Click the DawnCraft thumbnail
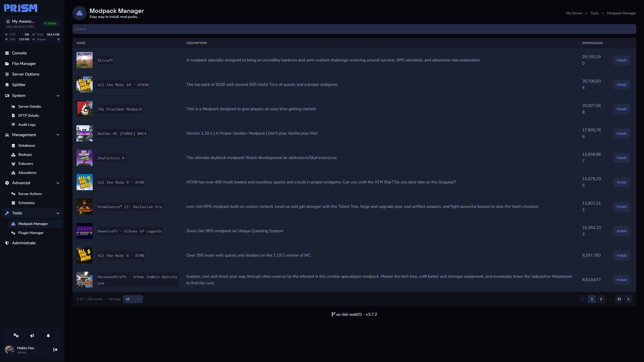This screenshot has height=362, width=644. 85,231
